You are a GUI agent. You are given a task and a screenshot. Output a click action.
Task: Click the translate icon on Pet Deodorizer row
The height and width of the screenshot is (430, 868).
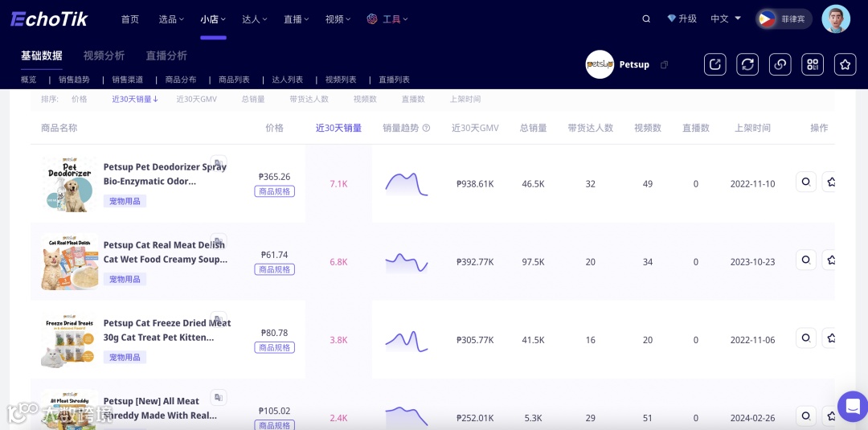pos(219,162)
